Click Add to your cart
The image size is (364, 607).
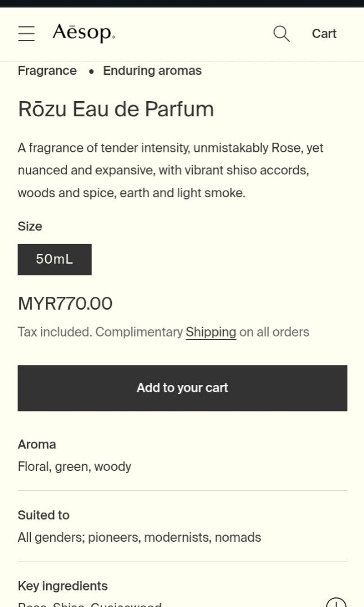pyautogui.click(x=182, y=388)
